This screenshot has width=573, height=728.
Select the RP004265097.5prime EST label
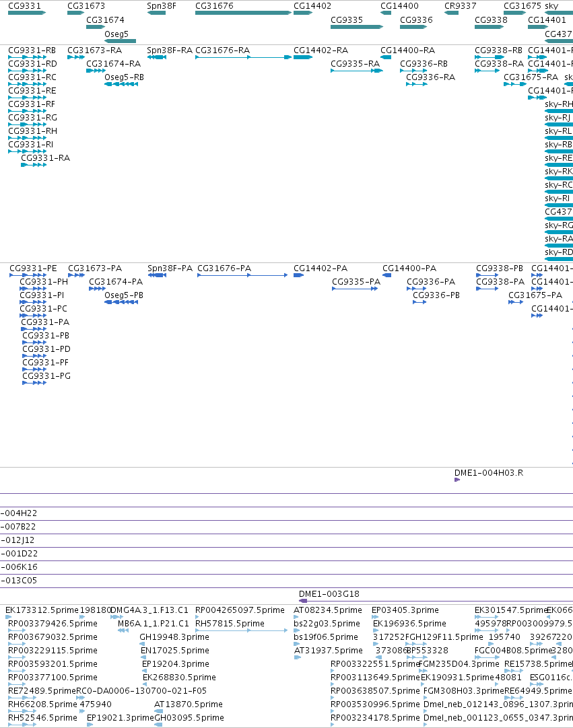240,610
